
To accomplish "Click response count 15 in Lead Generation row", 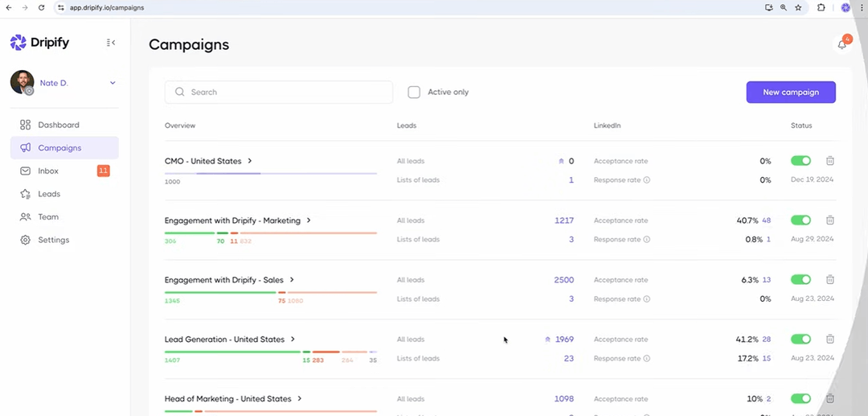I will coord(766,358).
